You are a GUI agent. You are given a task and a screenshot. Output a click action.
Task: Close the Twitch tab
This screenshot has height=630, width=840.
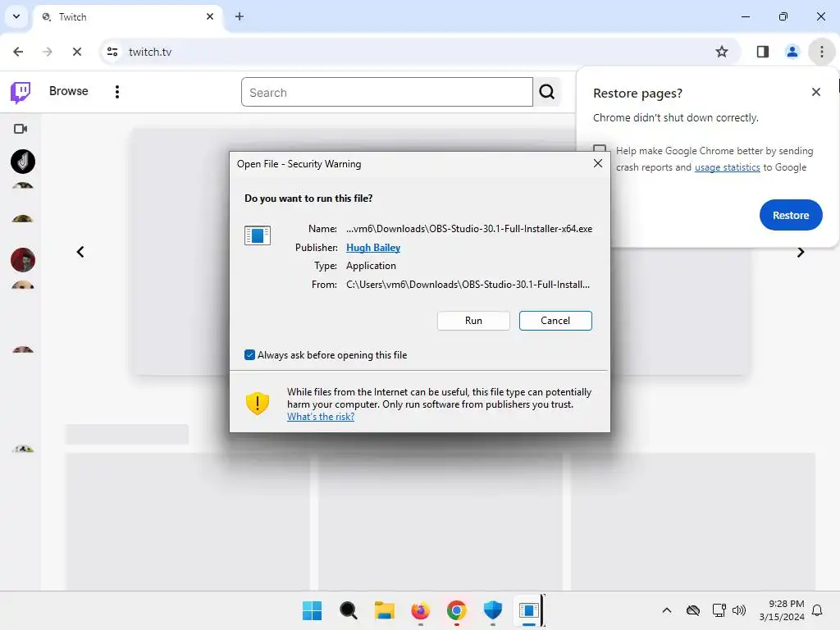pos(210,16)
